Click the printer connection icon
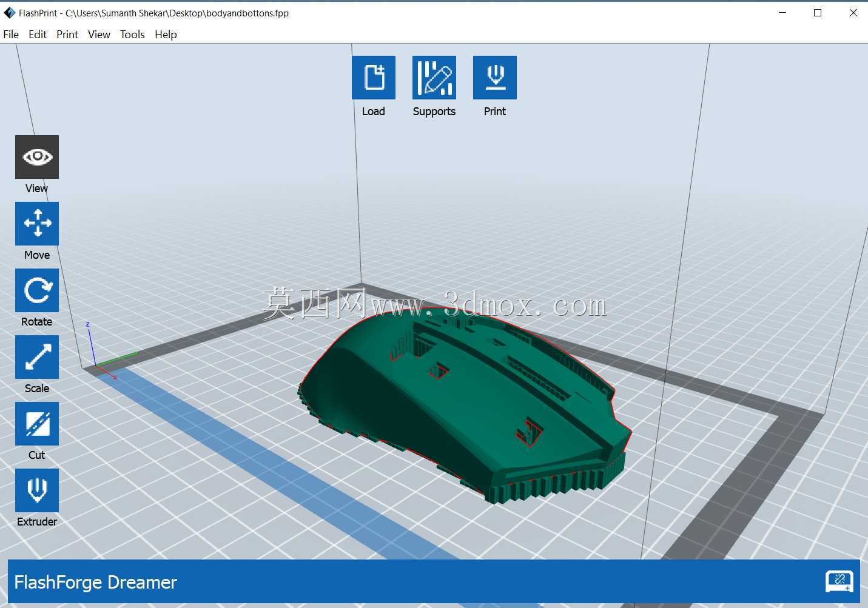The height and width of the screenshot is (608, 868). (839, 581)
